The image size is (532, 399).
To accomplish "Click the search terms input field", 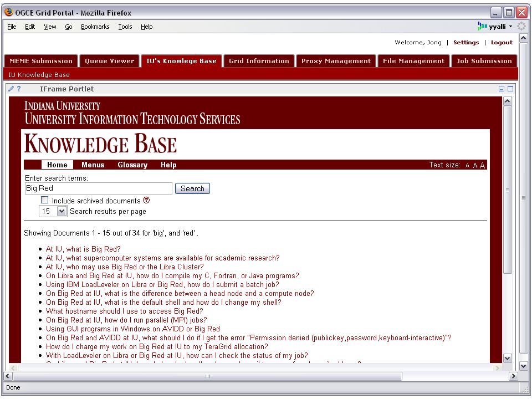I will (99, 188).
